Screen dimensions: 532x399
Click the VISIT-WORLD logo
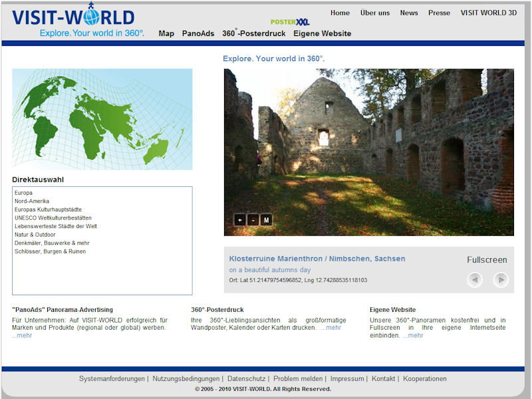click(x=73, y=17)
